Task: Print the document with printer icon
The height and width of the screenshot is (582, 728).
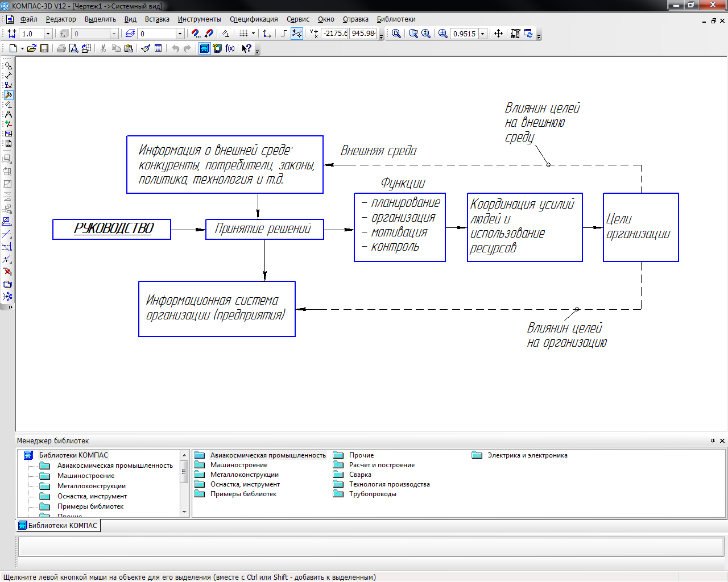Action: coord(61,48)
